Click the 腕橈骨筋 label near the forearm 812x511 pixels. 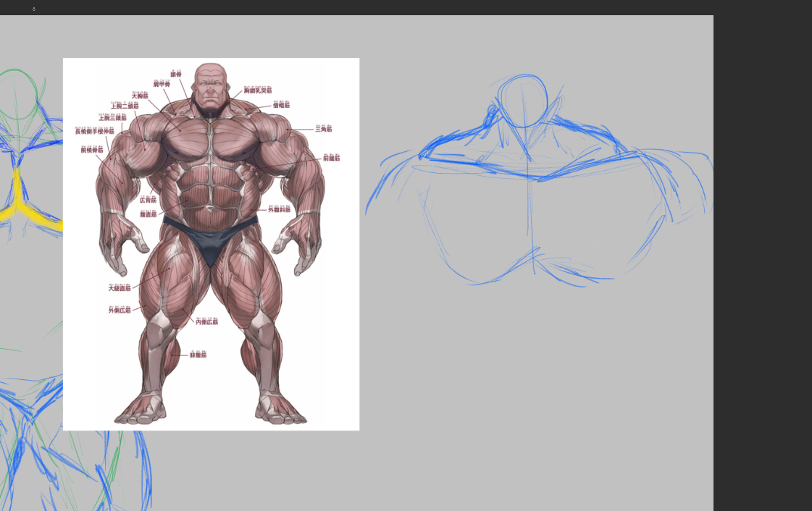(x=92, y=150)
